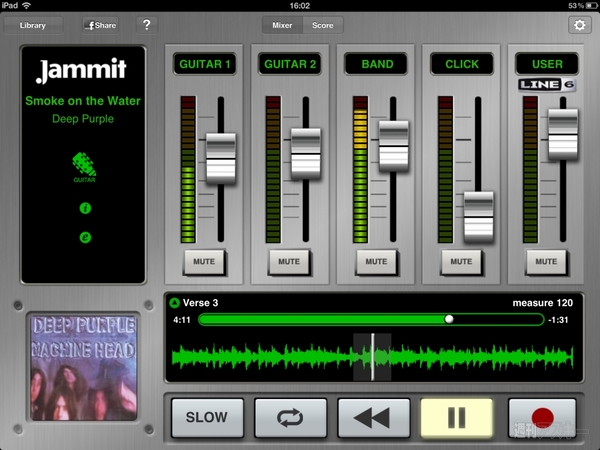
Task: Tap the 16:02 clock in status bar
Action: coord(300,5)
